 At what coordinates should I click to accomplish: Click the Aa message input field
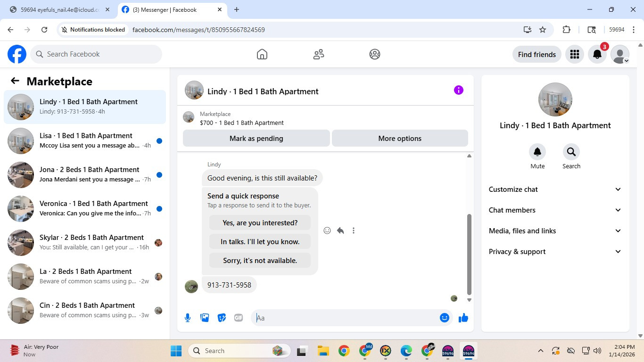[x=347, y=318]
